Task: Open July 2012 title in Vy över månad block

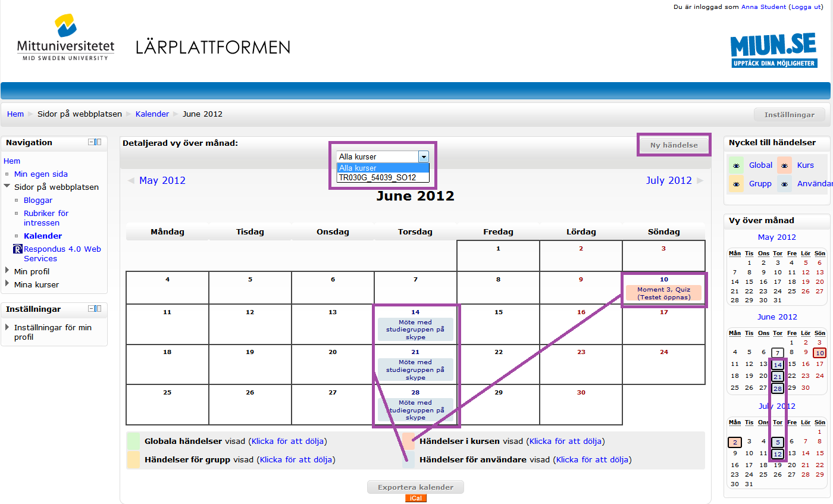Action: pos(777,406)
